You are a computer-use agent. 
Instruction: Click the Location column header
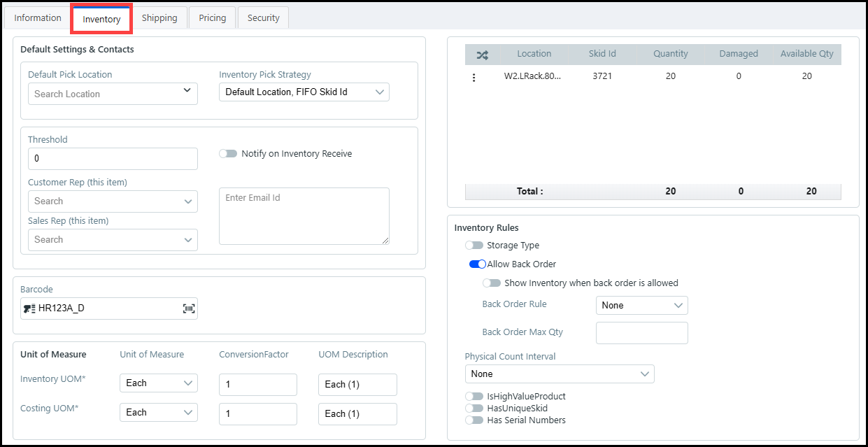point(534,54)
